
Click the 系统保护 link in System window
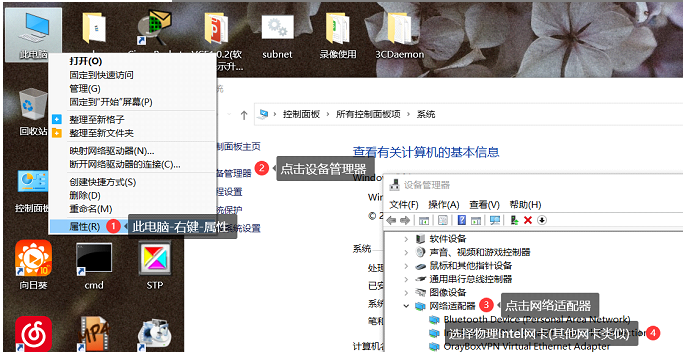pyautogui.click(x=230, y=210)
